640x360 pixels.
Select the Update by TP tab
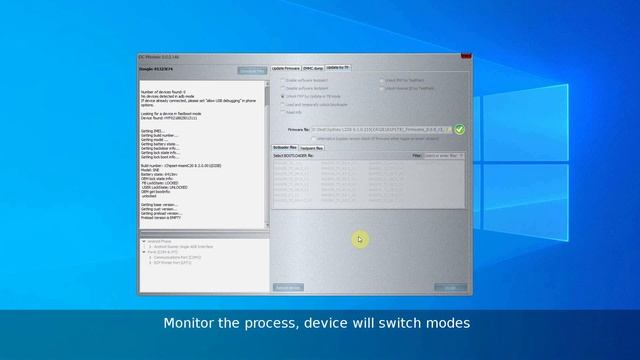338,68
